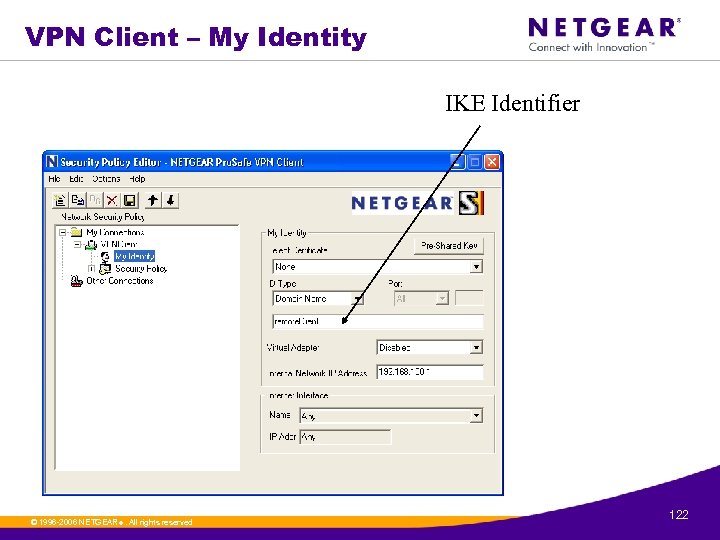The width and height of the screenshot is (720, 540).
Task: Select My Identity in the tree
Action: click(135, 256)
